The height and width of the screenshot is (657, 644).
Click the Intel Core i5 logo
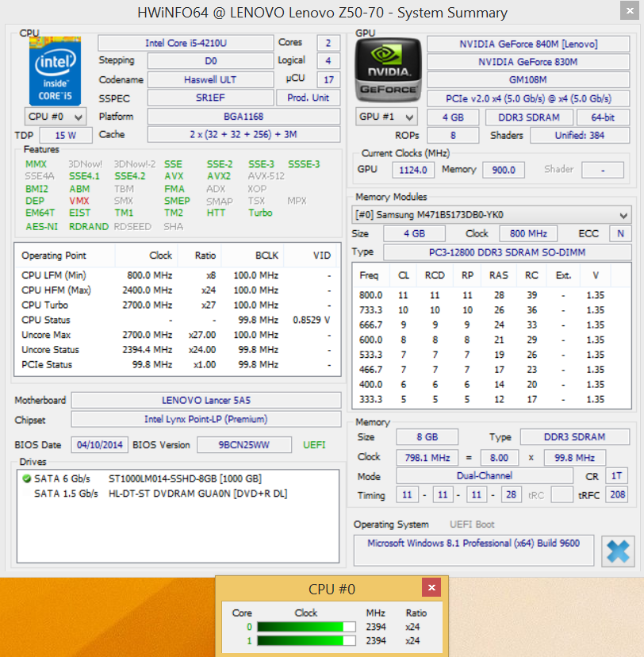point(55,71)
